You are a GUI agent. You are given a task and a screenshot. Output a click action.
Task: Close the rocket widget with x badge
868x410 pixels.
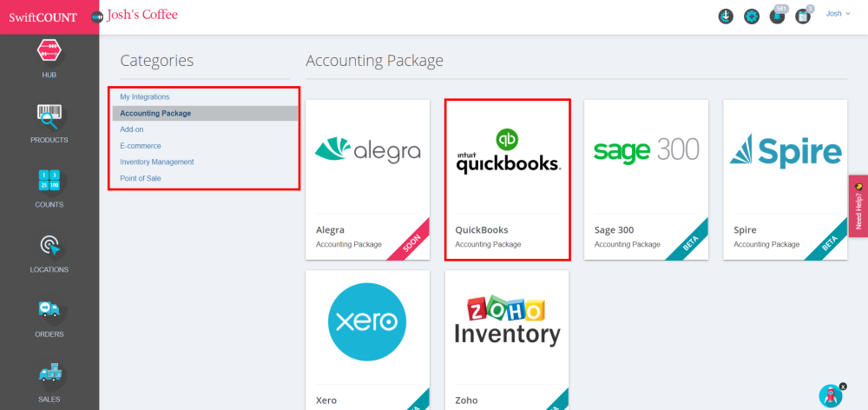(x=842, y=386)
